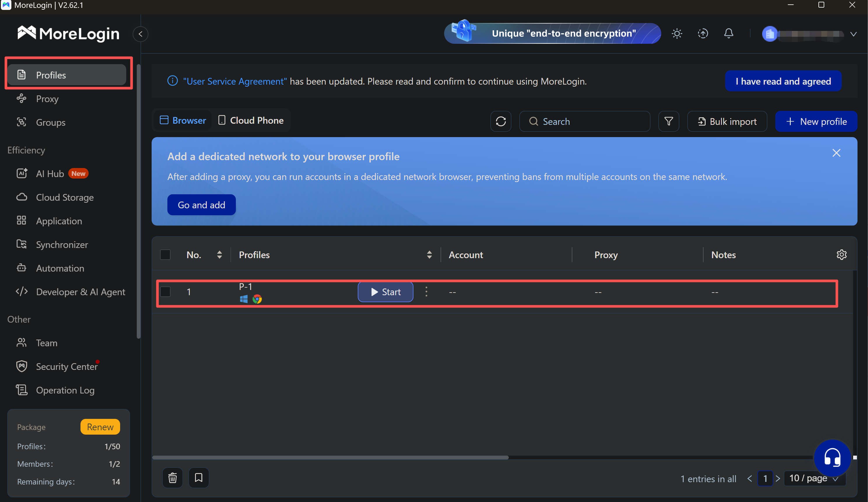Start the P-1 profile
This screenshot has height=502, width=868.
(x=385, y=292)
